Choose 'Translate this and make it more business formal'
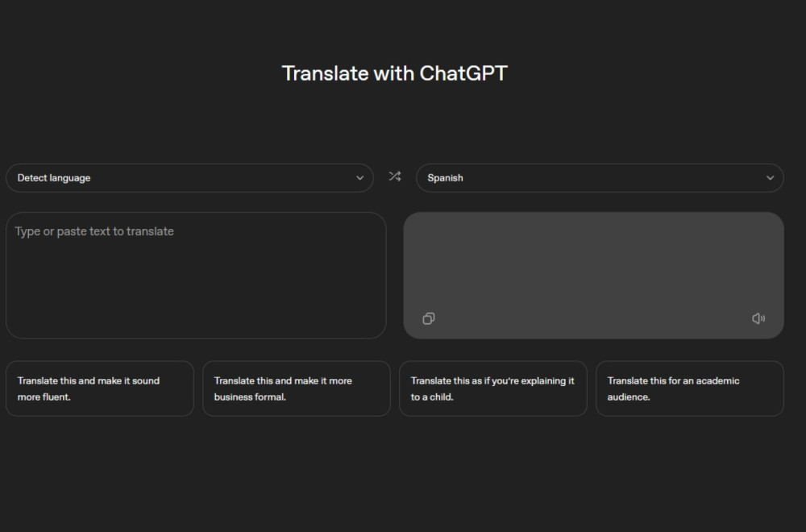 (x=297, y=389)
